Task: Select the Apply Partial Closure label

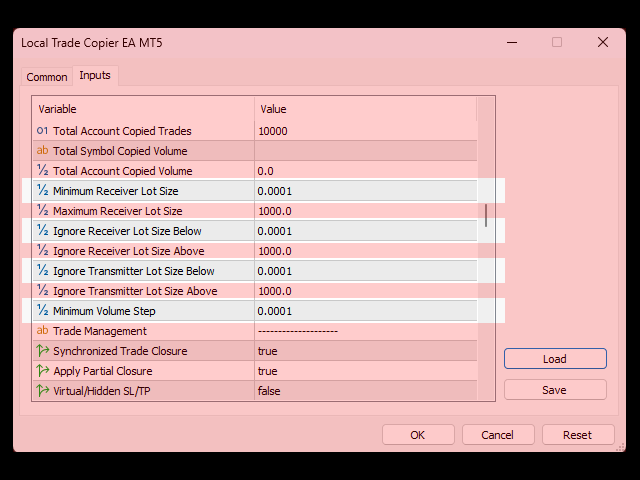Action: click(x=102, y=371)
